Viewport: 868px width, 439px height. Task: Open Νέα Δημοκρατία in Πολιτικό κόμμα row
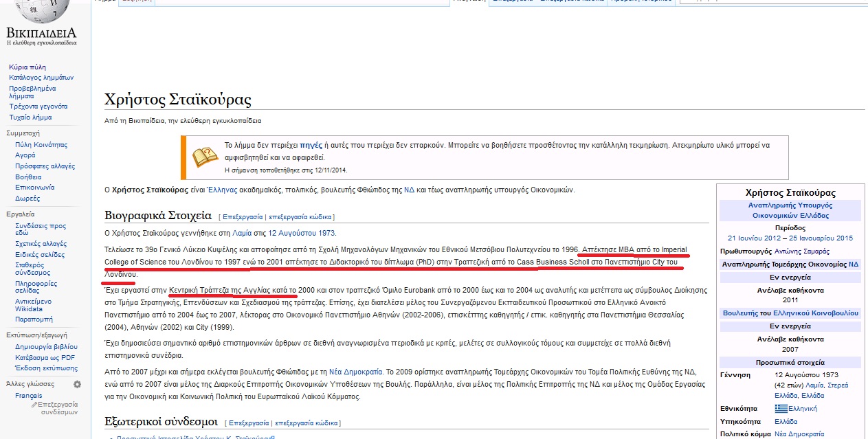click(799, 434)
